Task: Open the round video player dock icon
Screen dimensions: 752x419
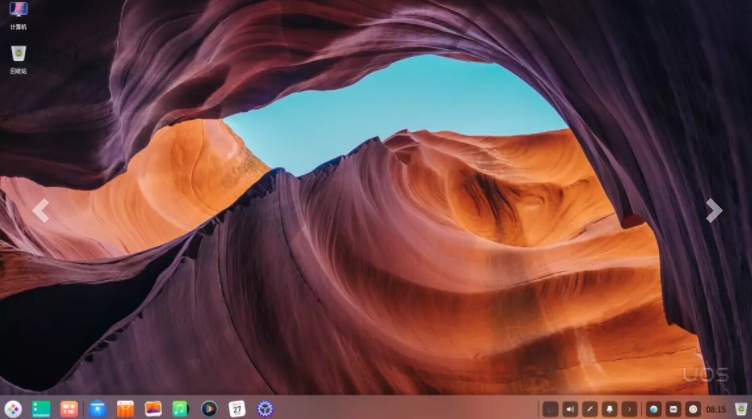Action: [x=208, y=408]
